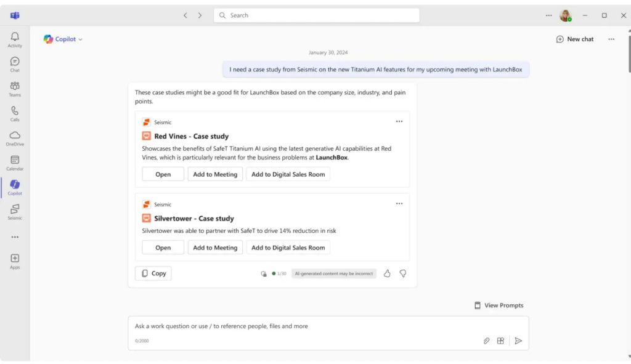Open more options for Red Vines card

click(399, 122)
